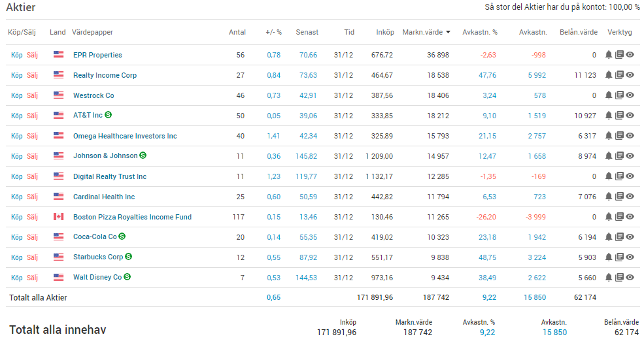
Task: Sort by the Inköp column header
Action: point(385,32)
